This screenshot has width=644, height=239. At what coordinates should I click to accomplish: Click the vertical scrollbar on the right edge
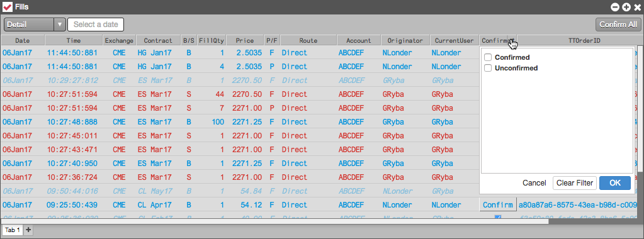point(640,109)
